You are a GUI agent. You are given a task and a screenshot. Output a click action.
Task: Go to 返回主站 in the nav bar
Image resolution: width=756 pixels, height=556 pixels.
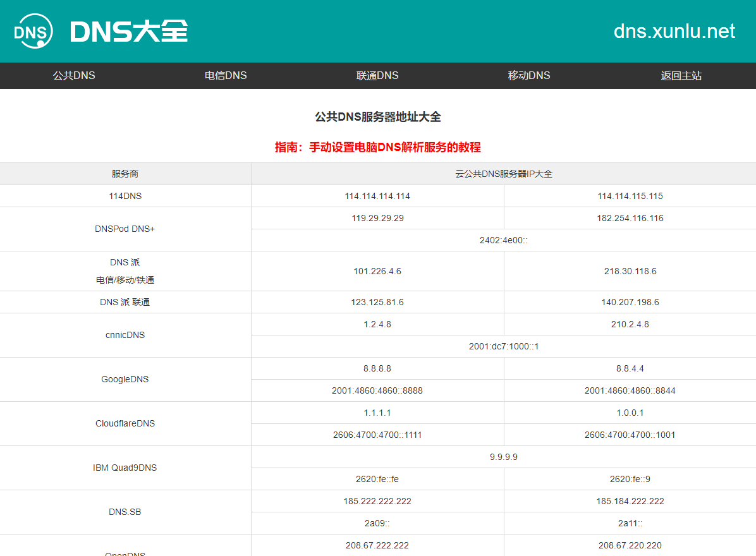point(681,76)
